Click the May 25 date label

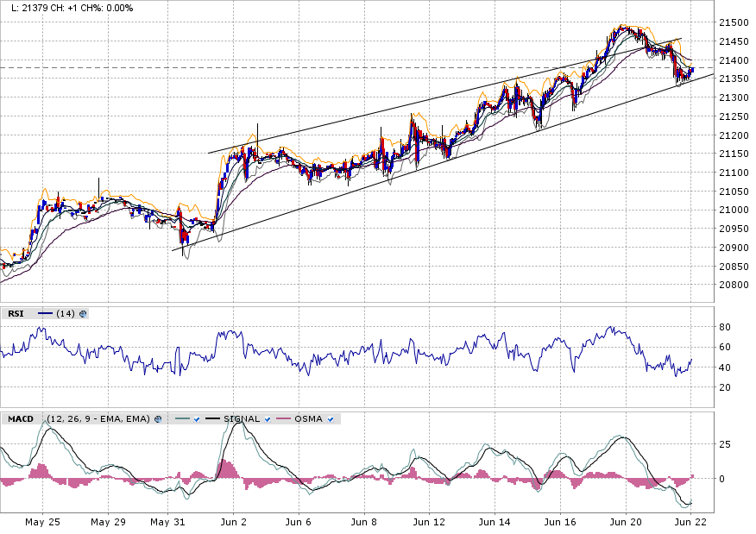[x=42, y=522]
